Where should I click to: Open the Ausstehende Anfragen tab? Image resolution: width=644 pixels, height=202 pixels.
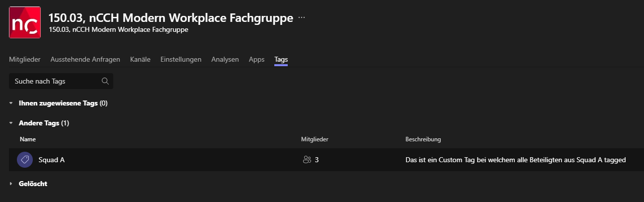tap(85, 60)
